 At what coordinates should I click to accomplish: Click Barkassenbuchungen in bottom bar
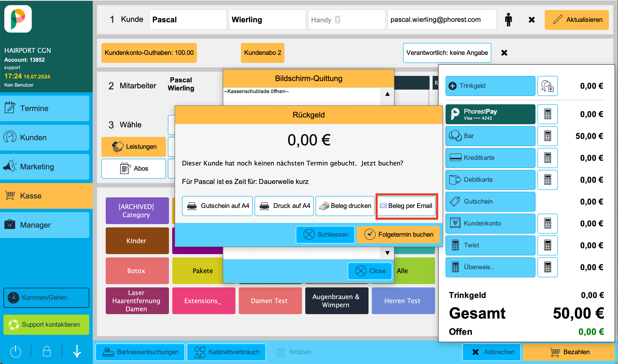[x=140, y=352]
